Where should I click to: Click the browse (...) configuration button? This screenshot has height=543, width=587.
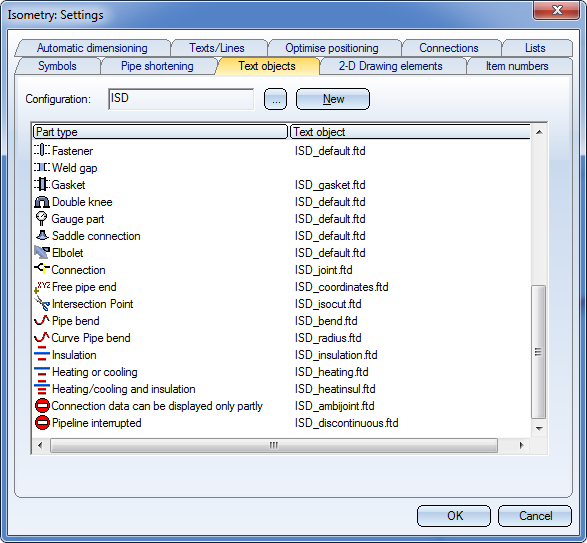click(276, 99)
